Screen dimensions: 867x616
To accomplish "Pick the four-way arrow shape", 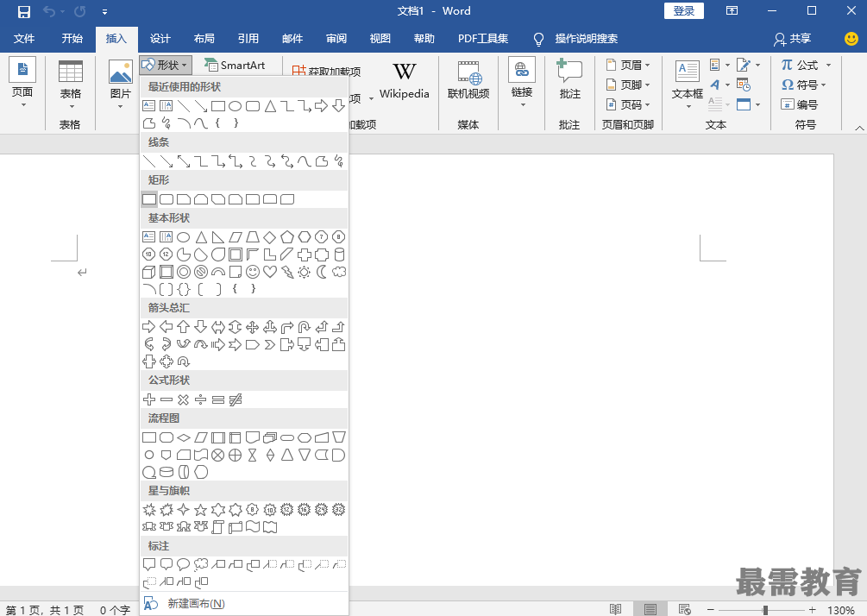I will coord(253,327).
